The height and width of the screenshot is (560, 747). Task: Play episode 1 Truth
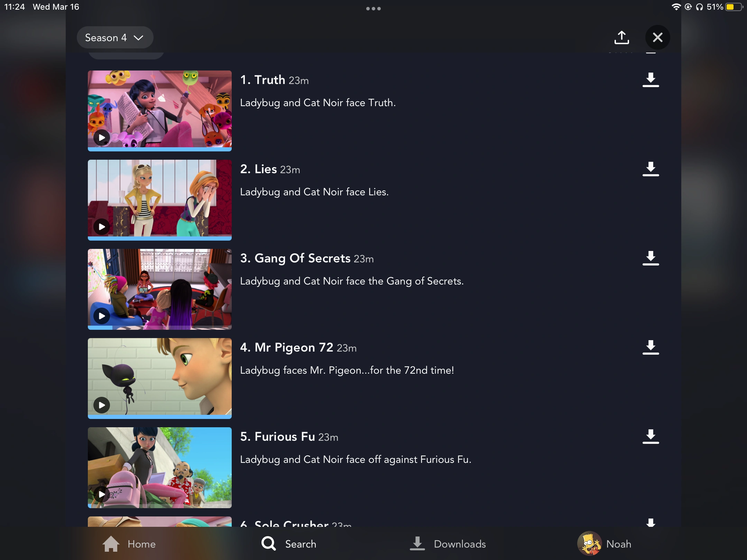[x=101, y=137]
